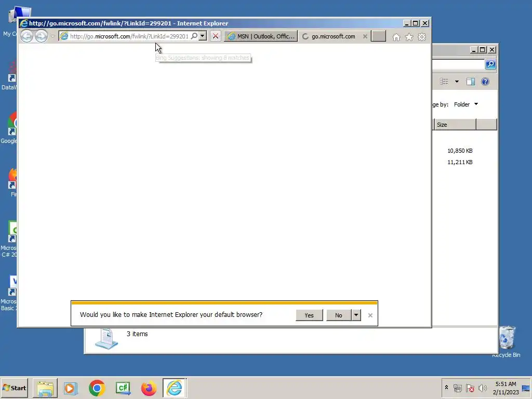Screen dimensions: 532x399
Task: Launch Firefox from the taskbar
Action: 149,388
